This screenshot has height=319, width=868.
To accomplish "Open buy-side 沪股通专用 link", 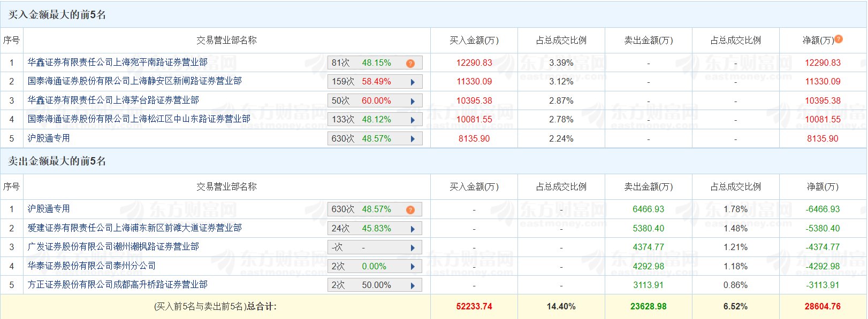I will [x=49, y=138].
